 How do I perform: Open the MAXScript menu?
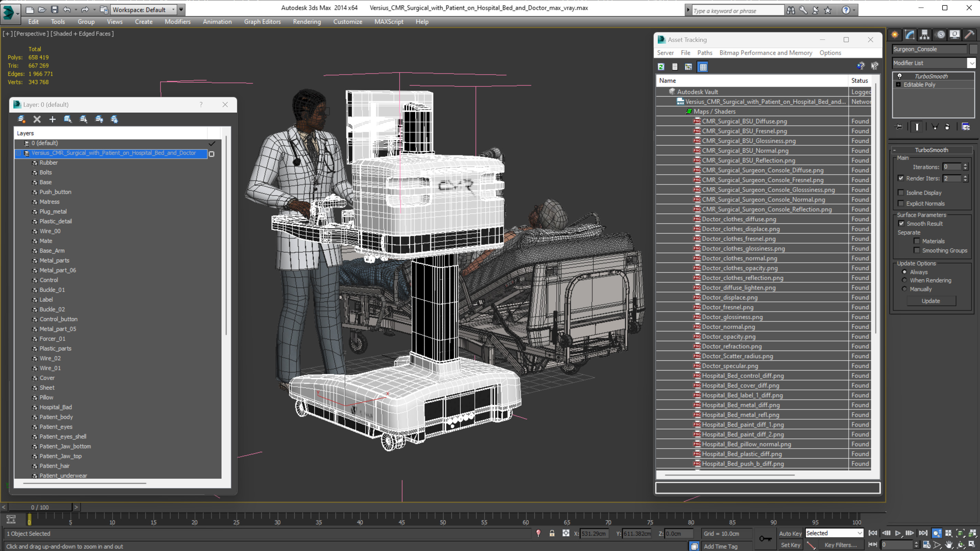coord(388,22)
